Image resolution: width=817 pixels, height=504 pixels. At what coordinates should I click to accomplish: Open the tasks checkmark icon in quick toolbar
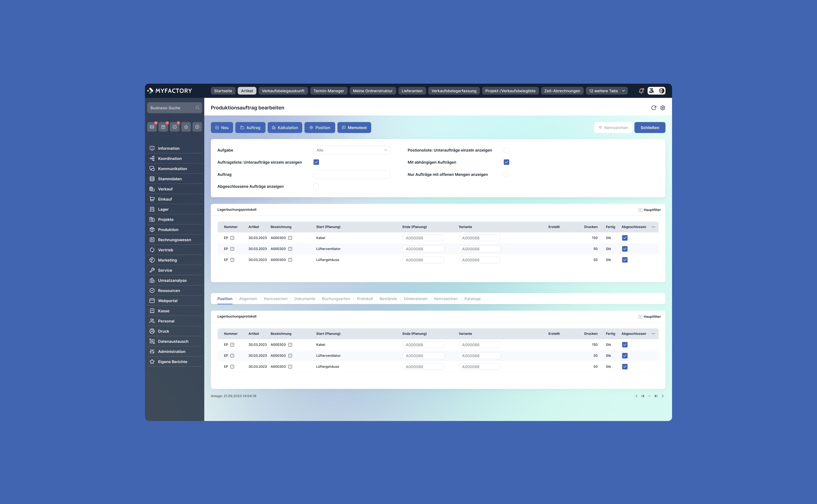pyautogui.click(x=175, y=127)
